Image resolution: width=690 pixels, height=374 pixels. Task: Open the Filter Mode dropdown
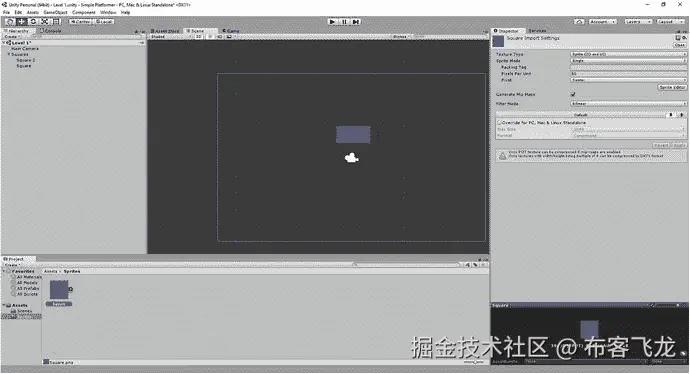tap(628, 103)
